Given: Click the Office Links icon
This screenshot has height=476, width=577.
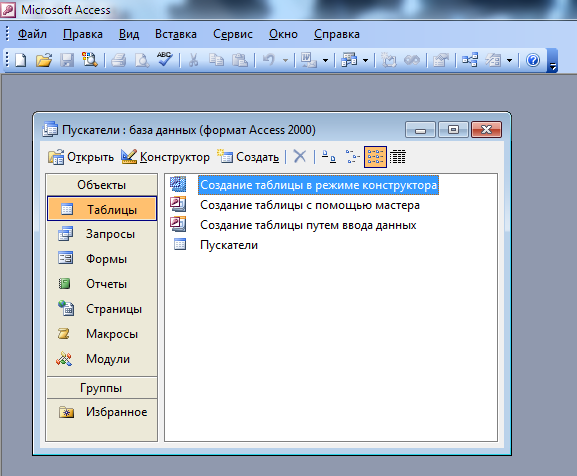Looking at the screenshot, I should (308, 60).
